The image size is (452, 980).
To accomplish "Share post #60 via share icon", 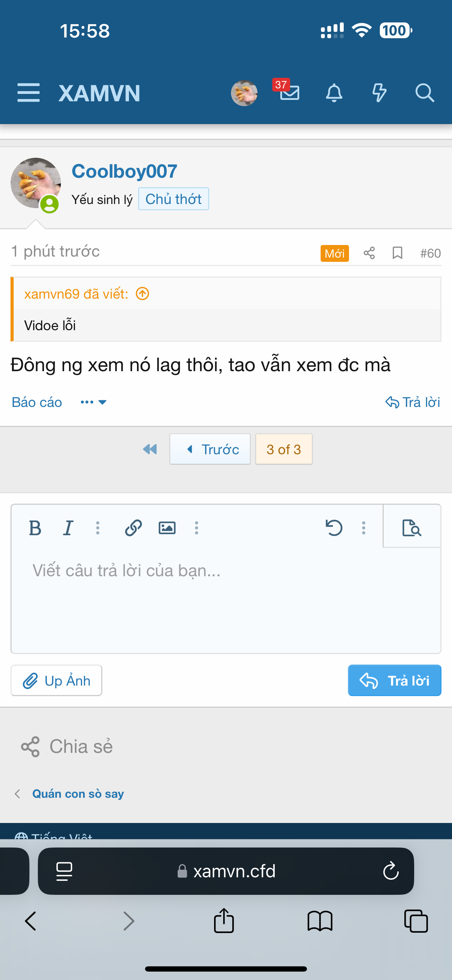I will (x=369, y=253).
